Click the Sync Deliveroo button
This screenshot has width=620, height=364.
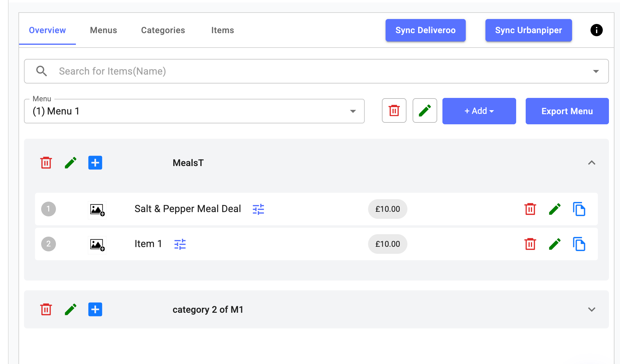(426, 30)
